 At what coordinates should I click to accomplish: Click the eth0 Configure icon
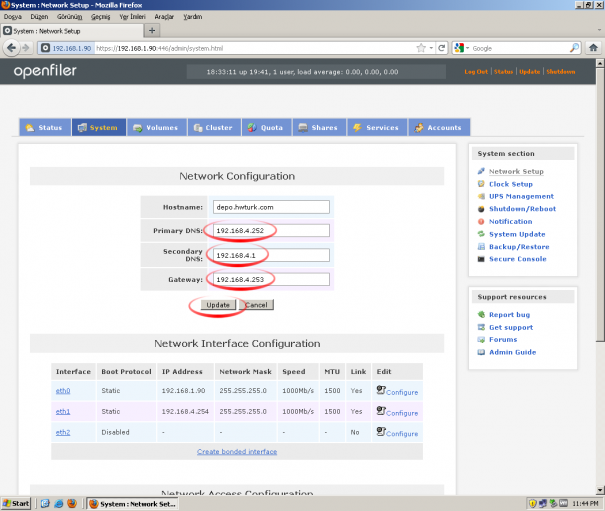[381, 390]
